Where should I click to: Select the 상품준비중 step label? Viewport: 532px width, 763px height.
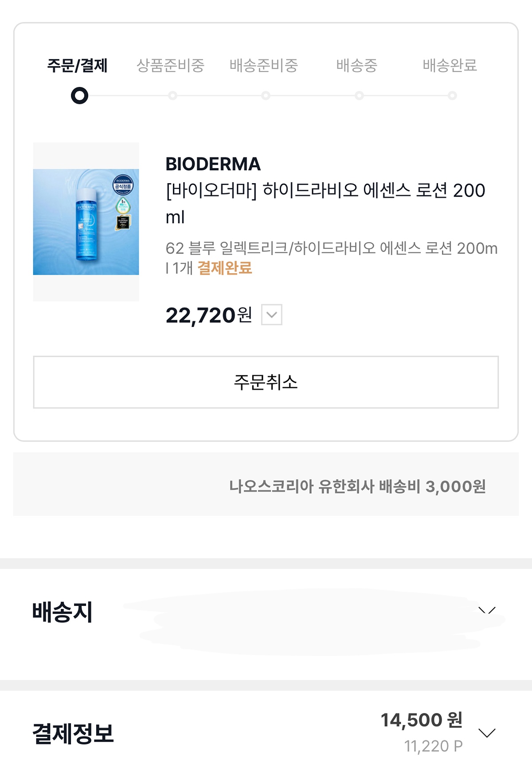[x=171, y=66]
